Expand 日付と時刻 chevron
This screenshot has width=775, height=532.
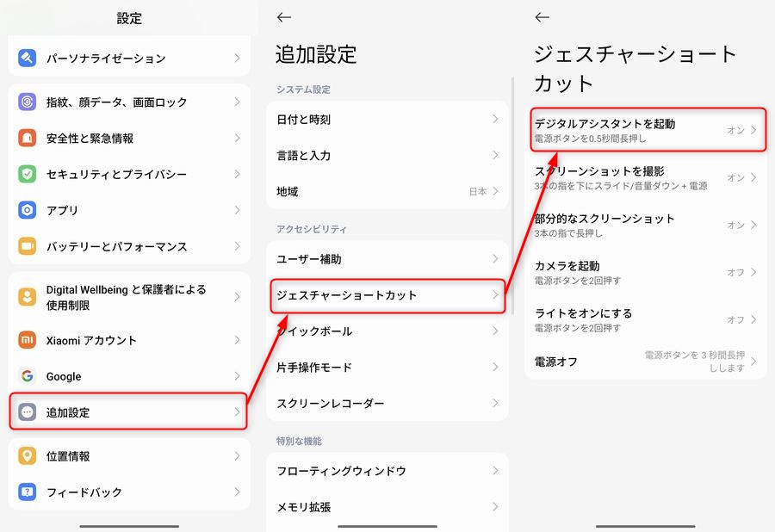[x=495, y=120]
